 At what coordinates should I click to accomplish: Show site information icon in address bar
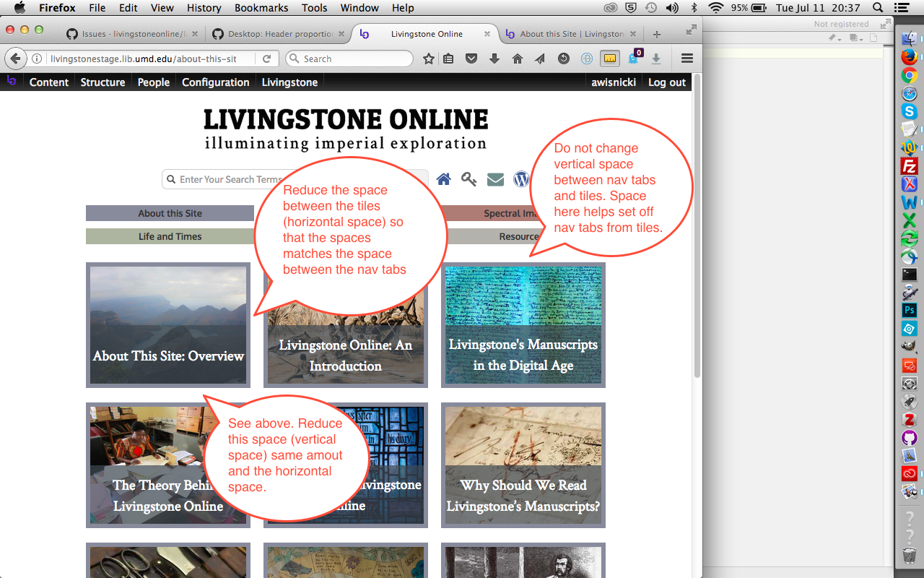(x=37, y=59)
